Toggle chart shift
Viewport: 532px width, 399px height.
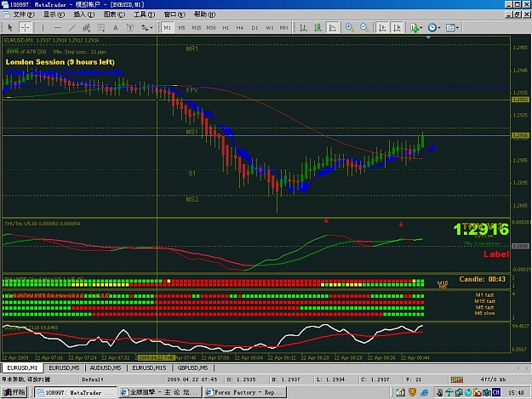[x=397, y=28]
